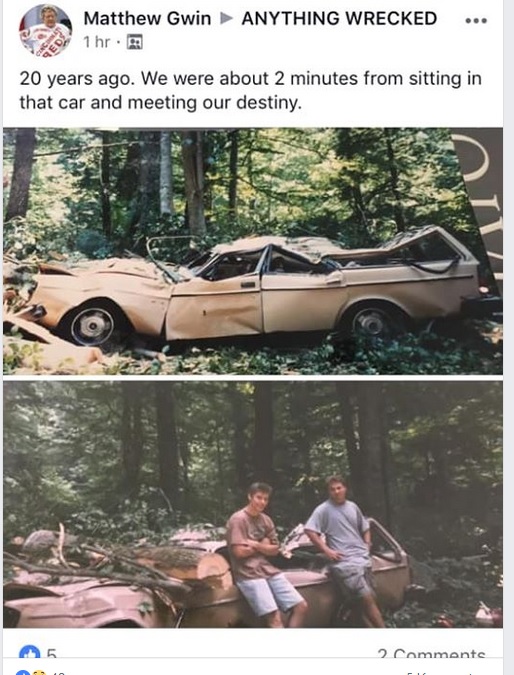Open the ANYTHING WRECKED group page
This screenshot has width=514, height=675.
click(x=339, y=19)
